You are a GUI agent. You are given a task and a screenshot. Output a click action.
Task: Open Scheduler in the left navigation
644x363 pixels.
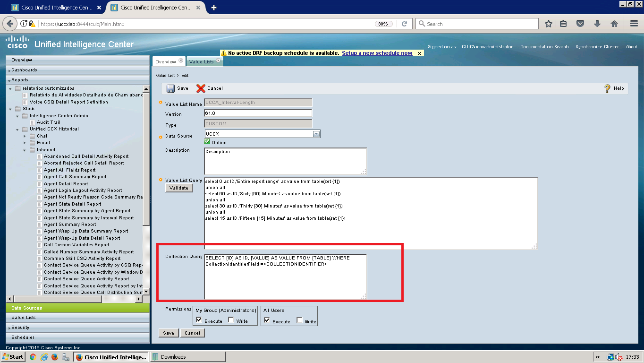78,337
